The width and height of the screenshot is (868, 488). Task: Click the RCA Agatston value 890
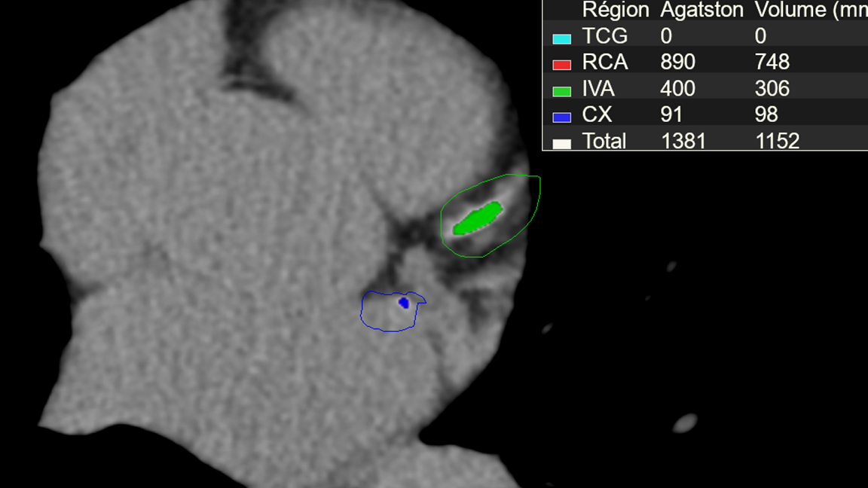pos(677,62)
